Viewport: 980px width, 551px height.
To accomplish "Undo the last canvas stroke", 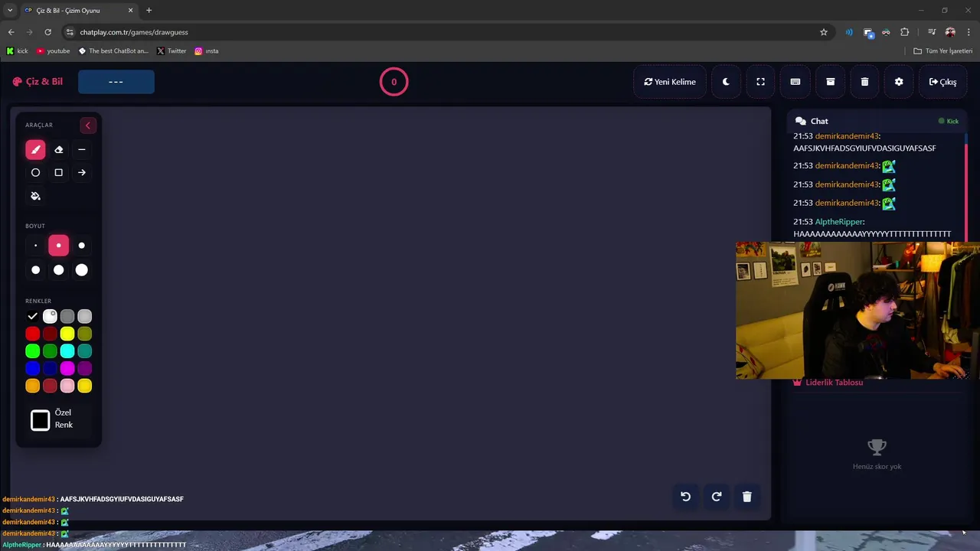I will click(686, 497).
